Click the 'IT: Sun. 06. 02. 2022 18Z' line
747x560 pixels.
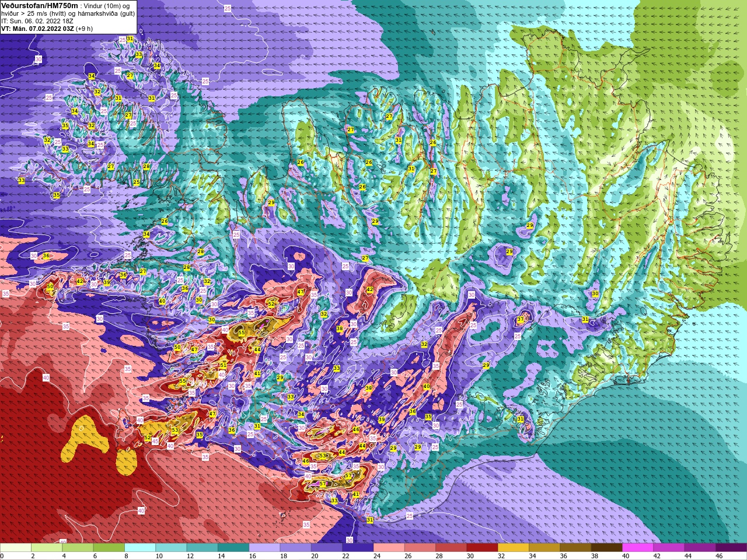coord(37,20)
